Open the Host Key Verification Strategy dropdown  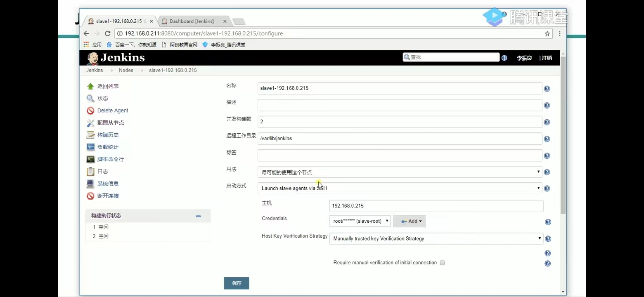436,238
